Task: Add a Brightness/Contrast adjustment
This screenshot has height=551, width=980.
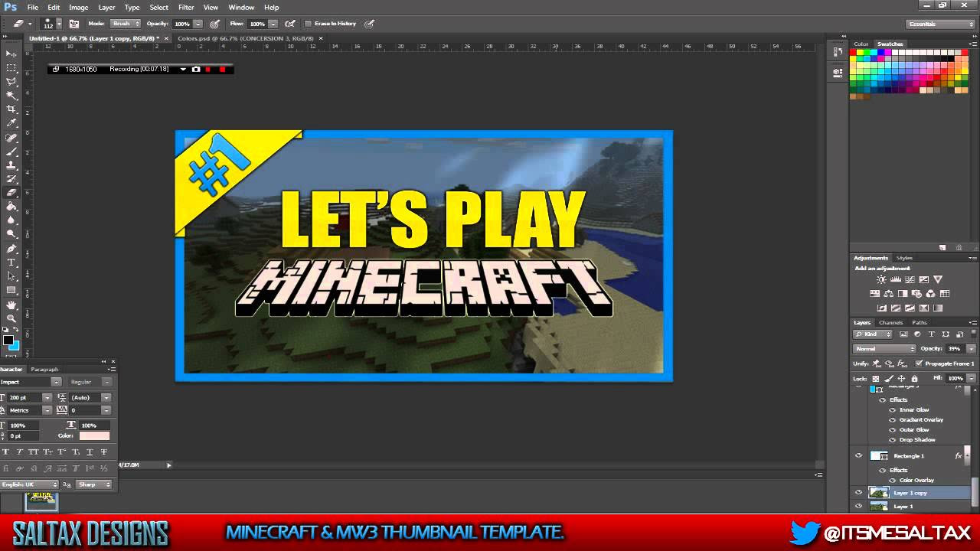Action: pyautogui.click(x=881, y=279)
